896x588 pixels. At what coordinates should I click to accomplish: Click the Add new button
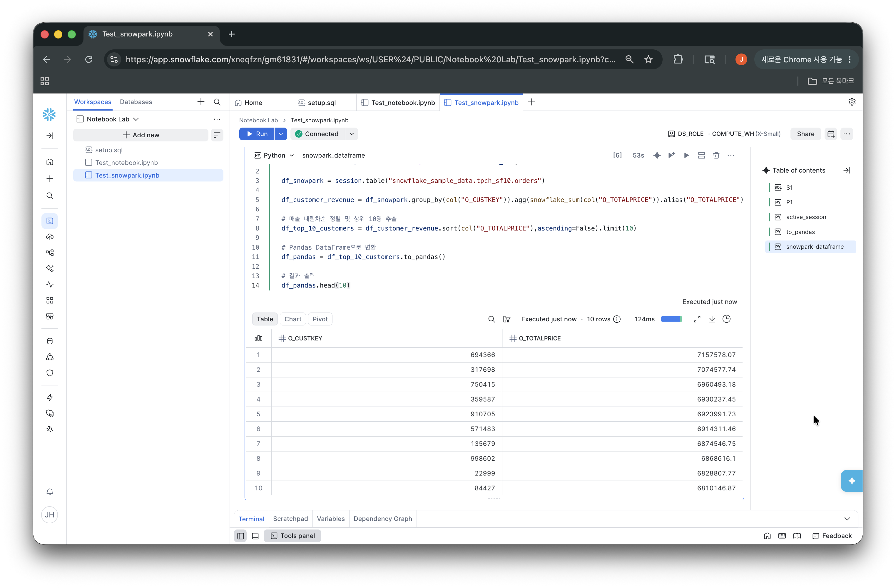141,135
